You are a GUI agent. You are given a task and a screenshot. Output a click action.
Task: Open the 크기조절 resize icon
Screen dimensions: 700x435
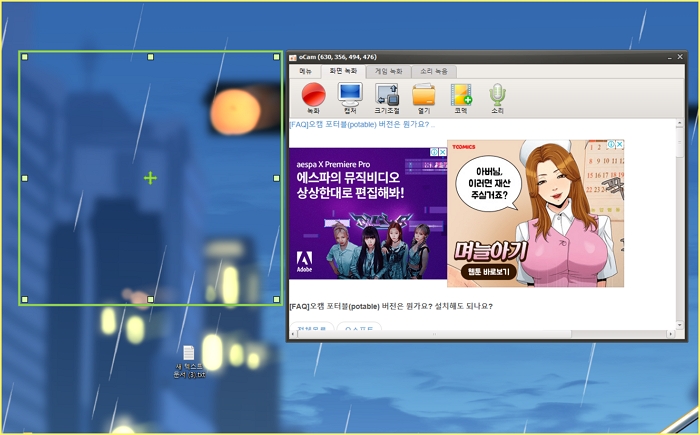pos(387,97)
